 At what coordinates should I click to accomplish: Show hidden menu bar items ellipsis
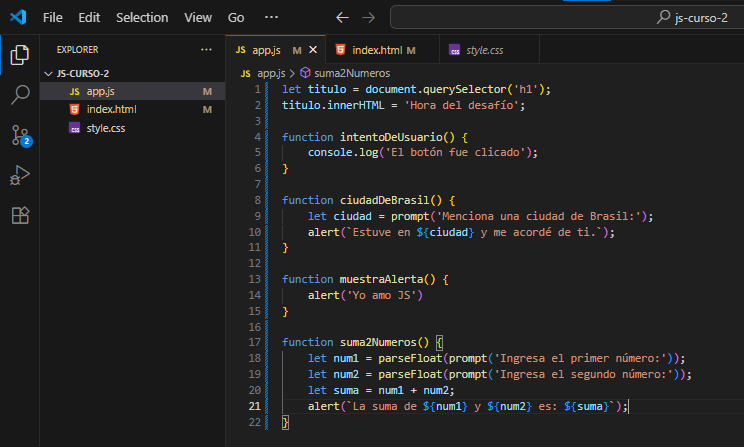pyautogui.click(x=271, y=17)
